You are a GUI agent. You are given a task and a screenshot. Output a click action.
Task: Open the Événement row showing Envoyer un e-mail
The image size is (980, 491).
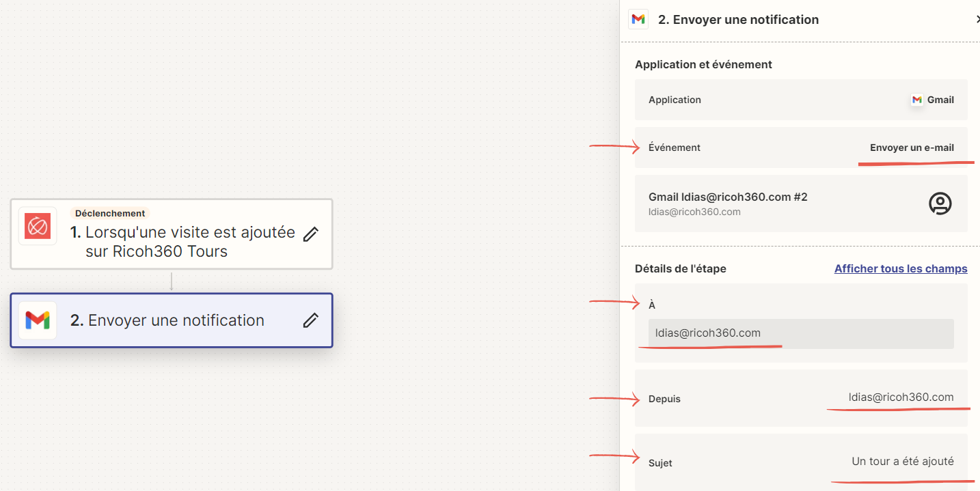click(801, 148)
